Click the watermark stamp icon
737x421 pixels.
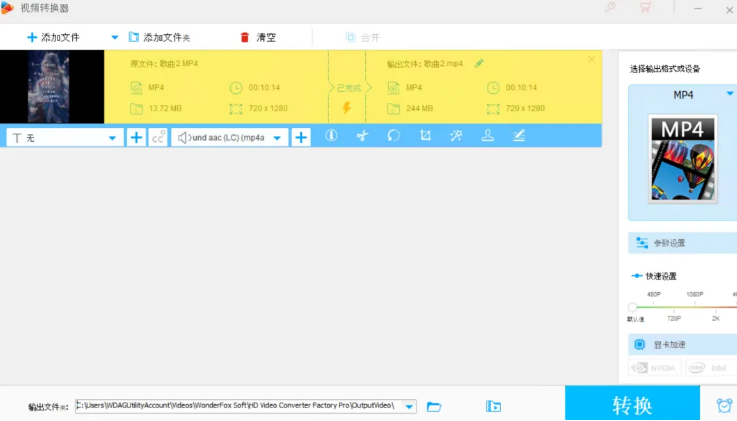point(487,136)
